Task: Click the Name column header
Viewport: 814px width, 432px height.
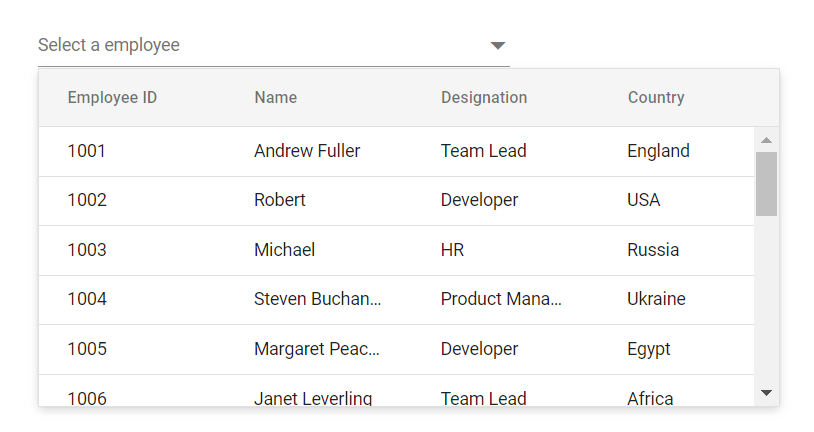Action: coord(276,98)
